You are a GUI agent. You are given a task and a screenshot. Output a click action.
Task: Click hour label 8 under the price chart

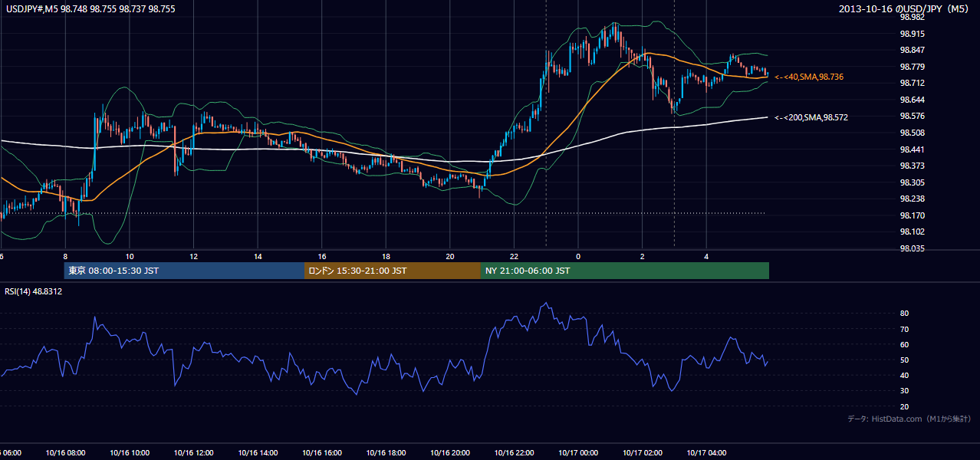click(66, 257)
